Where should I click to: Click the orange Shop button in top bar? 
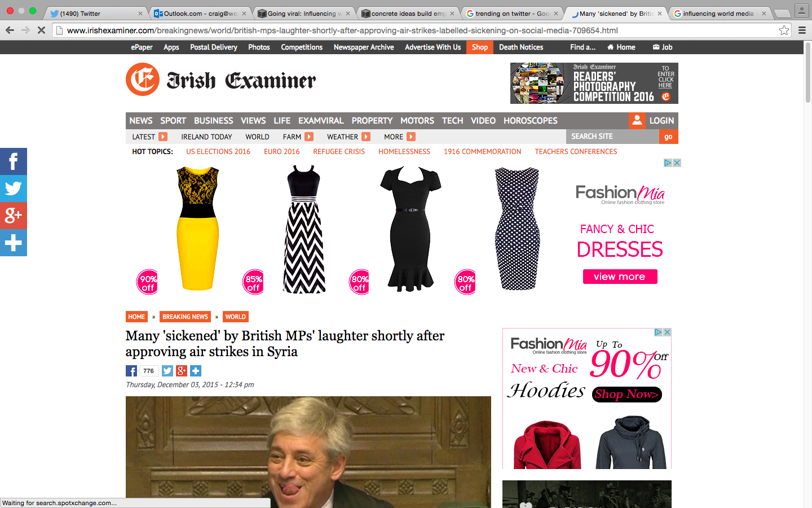coord(480,47)
